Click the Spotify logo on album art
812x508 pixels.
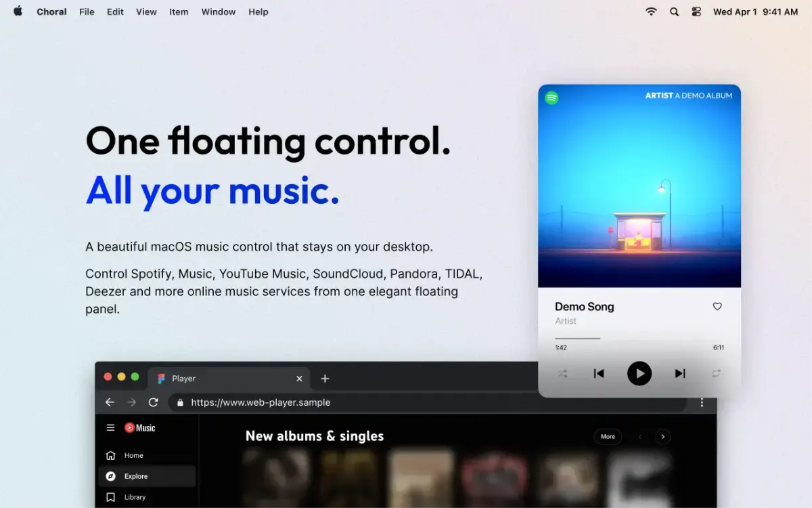(x=552, y=98)
